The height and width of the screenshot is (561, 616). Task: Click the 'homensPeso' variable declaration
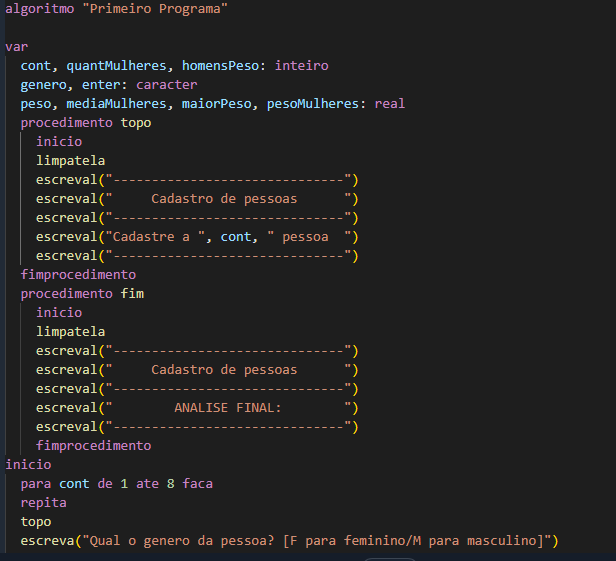(x=220, y=66)
